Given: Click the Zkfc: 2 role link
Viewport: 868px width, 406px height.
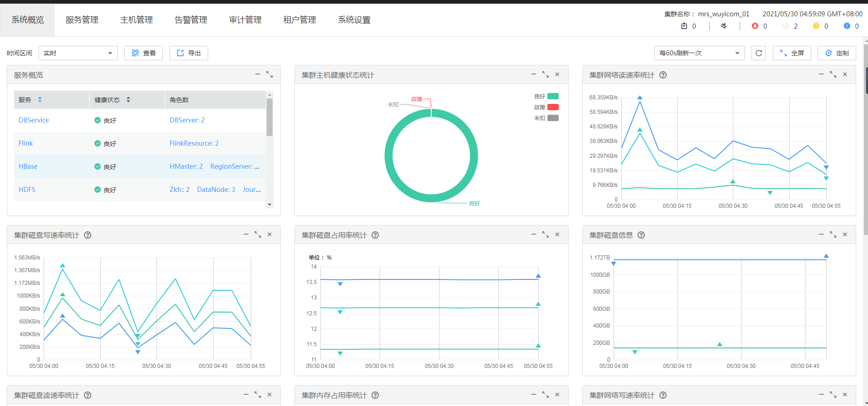Looking at the screenshot, I should [x=180, y=190].
